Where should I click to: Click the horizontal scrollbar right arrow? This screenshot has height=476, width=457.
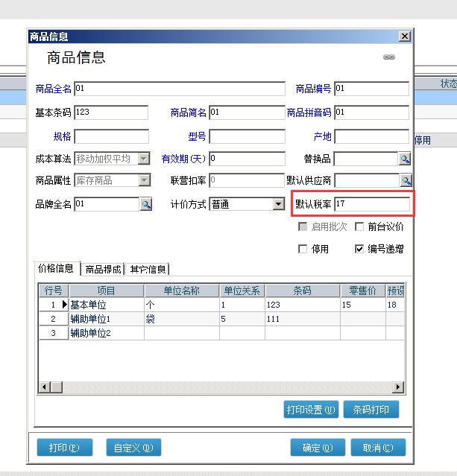(398, 387)
